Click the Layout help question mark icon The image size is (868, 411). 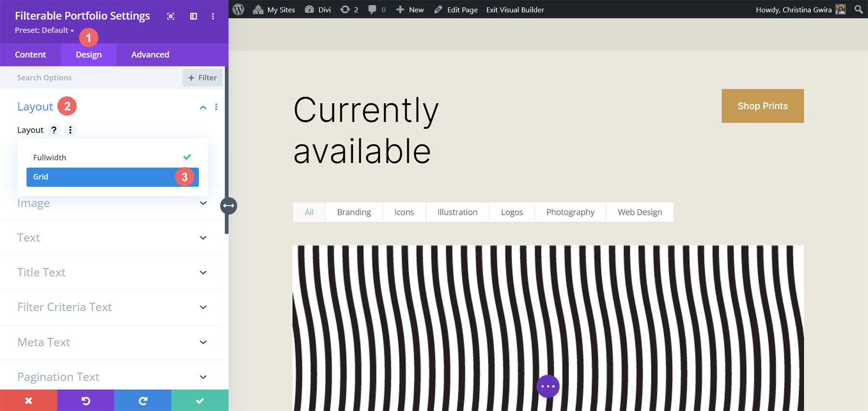click(x=54, y=130)
